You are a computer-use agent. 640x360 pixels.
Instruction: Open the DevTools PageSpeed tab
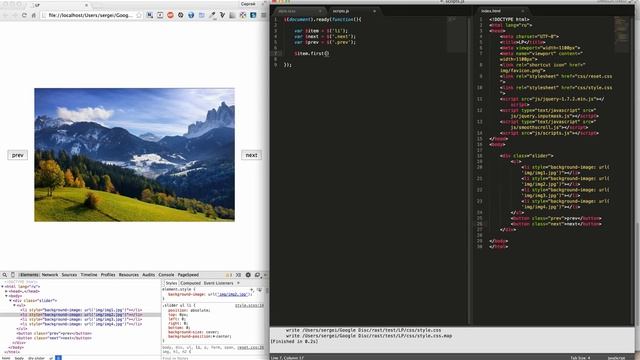(188, 275)
